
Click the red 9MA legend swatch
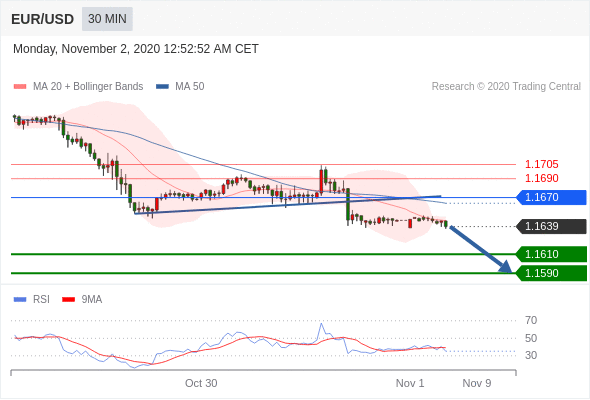[68, 300]
